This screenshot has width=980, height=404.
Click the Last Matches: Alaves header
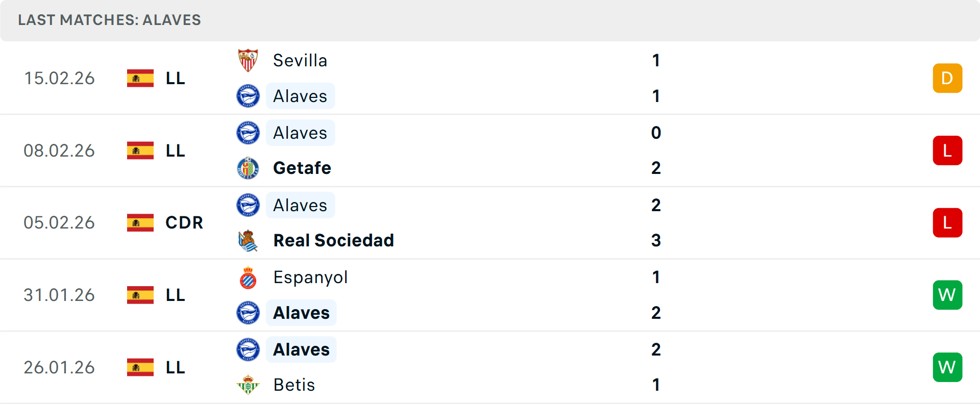109,20
